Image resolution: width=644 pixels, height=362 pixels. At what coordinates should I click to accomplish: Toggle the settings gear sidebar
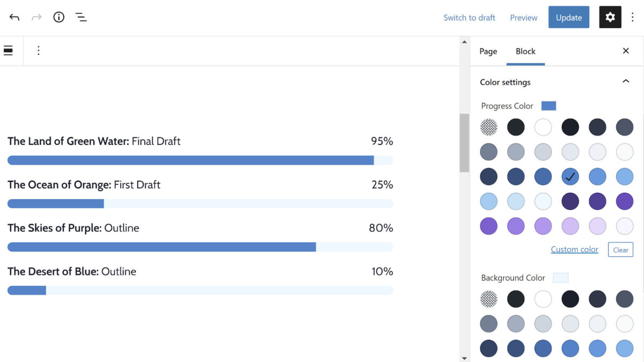click(x=610, y=17)
